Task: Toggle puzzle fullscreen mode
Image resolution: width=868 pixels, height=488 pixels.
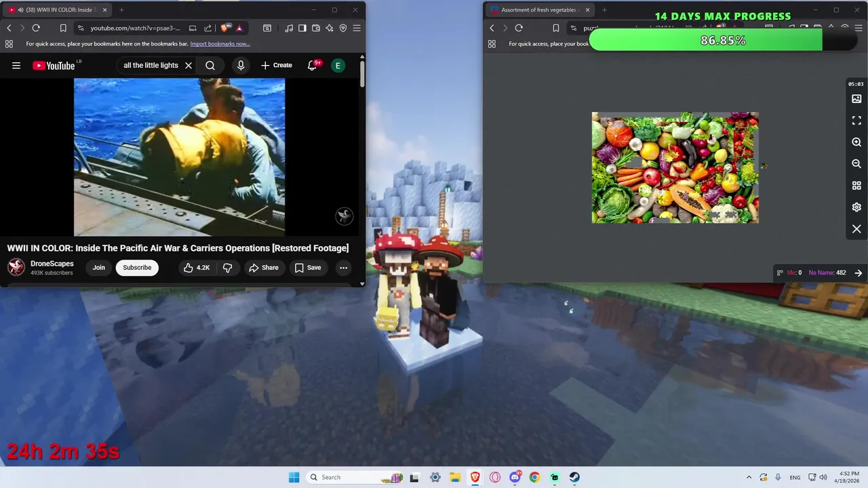Action: point(856,121)
